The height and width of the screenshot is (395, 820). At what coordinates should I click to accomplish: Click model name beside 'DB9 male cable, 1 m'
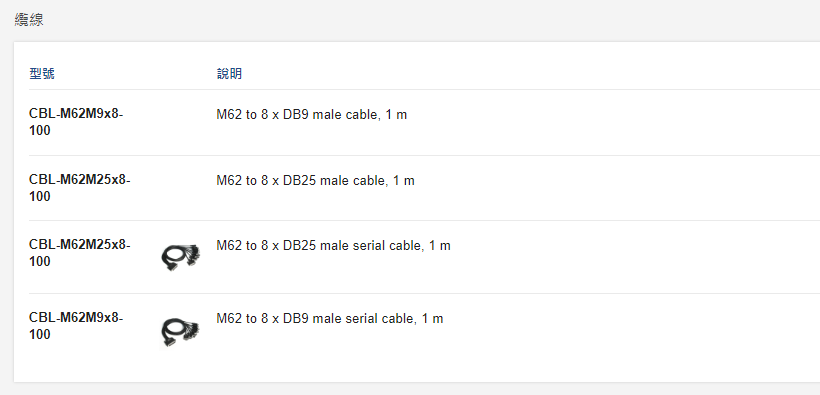click(76, 122)
